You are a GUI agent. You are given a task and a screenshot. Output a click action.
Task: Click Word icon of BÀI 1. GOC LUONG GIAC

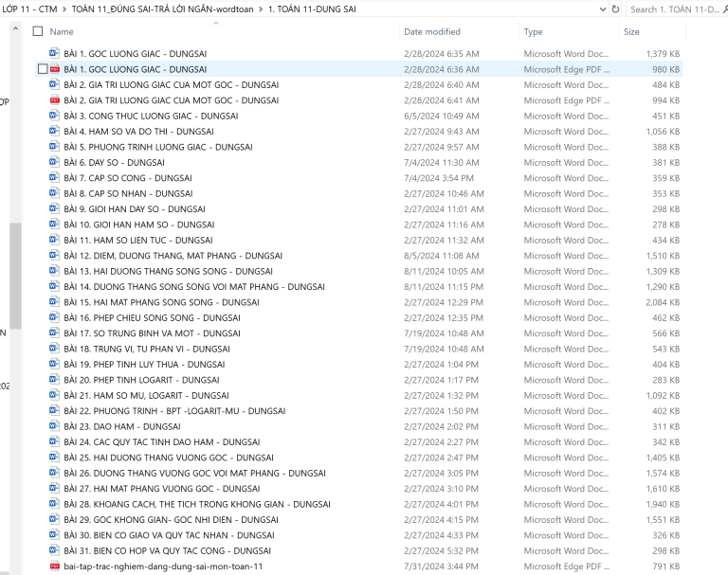point(54,53)
